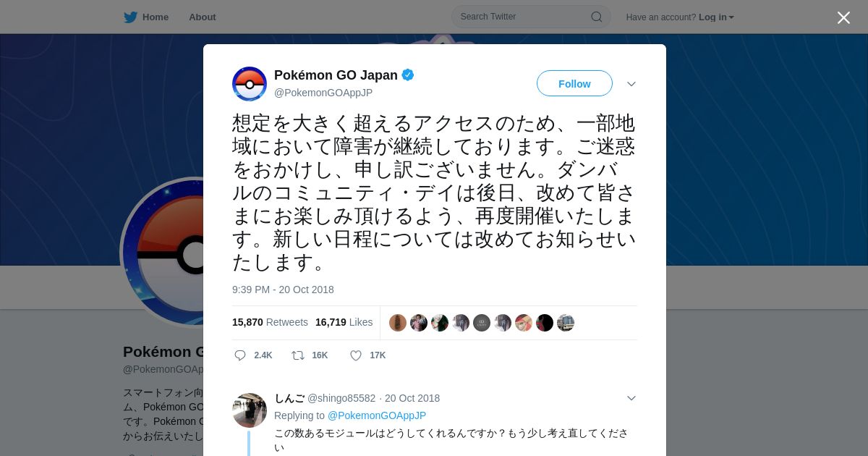Open the tweet options chevron dropdown
This screenshot has height=456, width=868.
[x=631, y=84]
